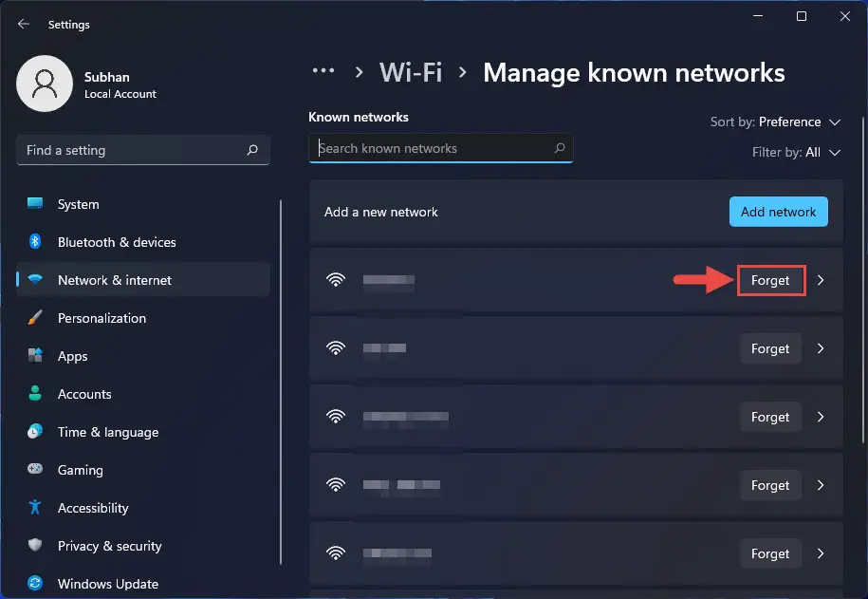Image resolution: width=868 pixels, height=599 pixels.
Task: Click the Network & internet Wi-Fi icon
Action: click(x=35, y=279)
